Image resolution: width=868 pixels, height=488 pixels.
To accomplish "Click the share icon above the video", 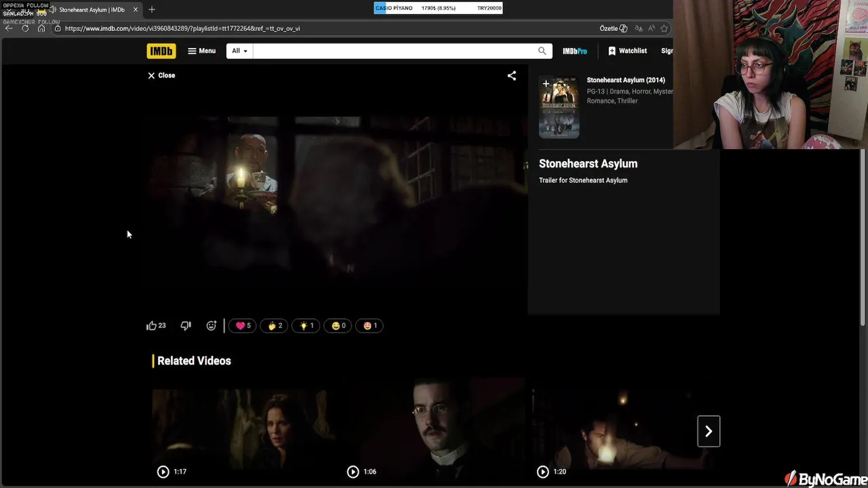I will click(512, 75).
